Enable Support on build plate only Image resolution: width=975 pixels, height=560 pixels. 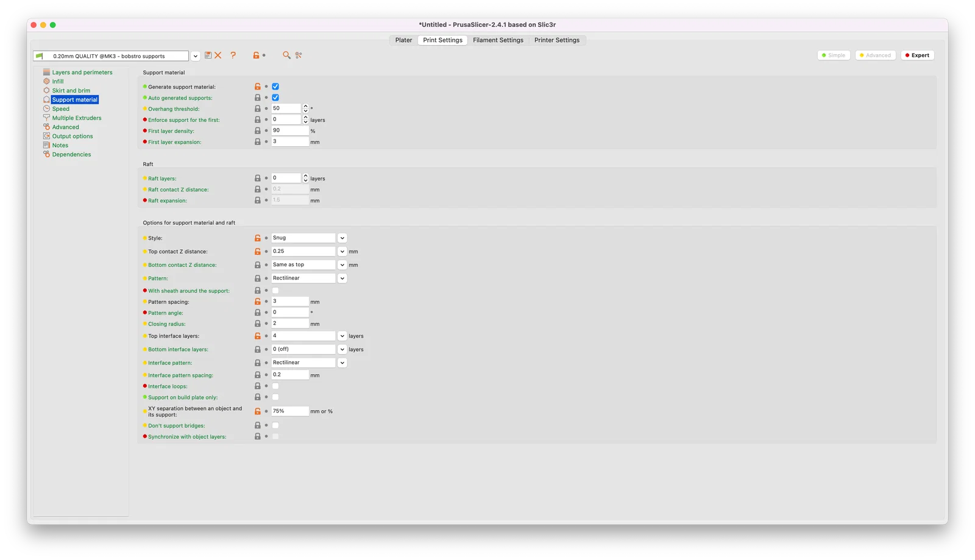click(x=275, y=397)
